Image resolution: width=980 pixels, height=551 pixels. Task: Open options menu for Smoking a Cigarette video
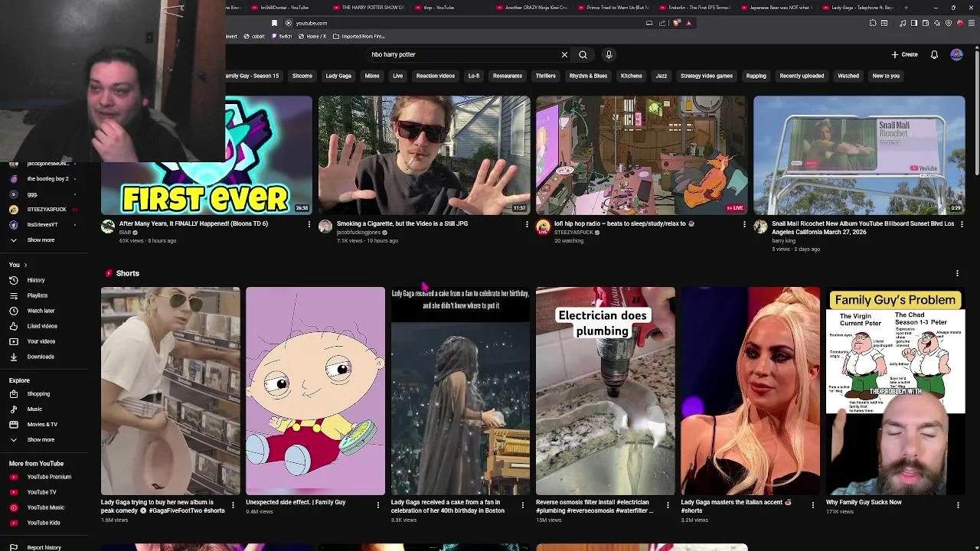[527, 224]
